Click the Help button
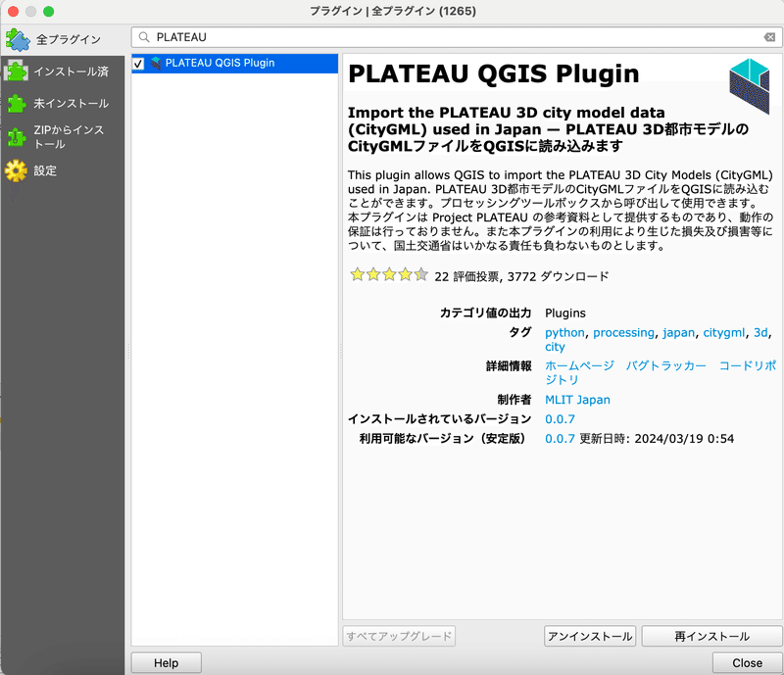 tap(166, 662)
